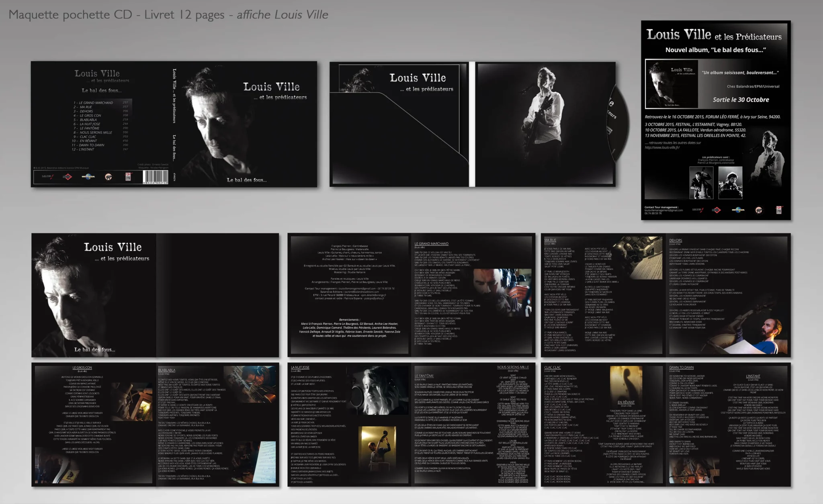823x504 pixels.
Task: Click the Sacem logo on the CD back cover
Action: pos(48,177)
